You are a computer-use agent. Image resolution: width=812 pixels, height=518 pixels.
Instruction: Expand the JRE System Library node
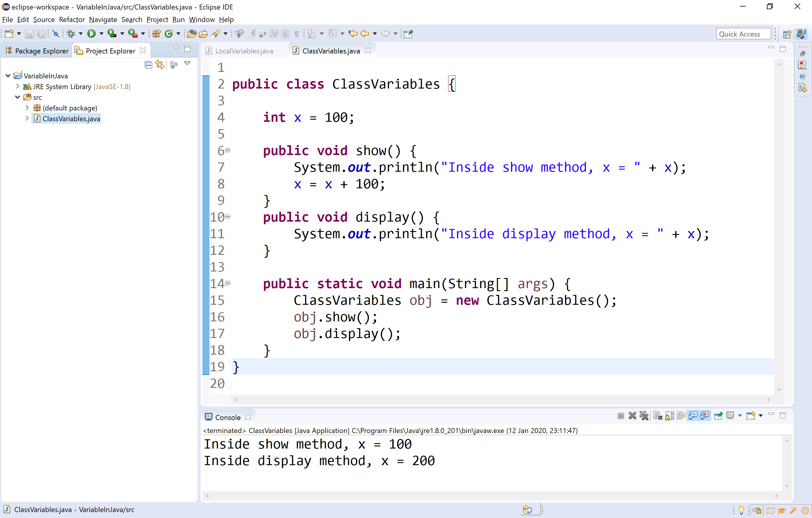17,86
